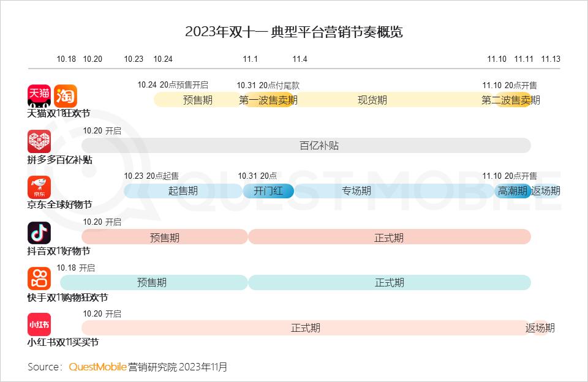Viewport: 588px width, 382px height.
Task: Click the 11.4 date on the axis
Action: click(300, 59)
